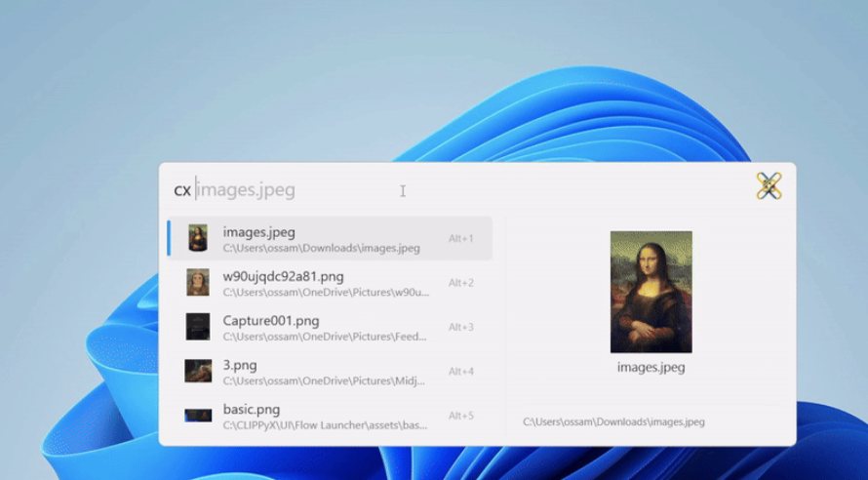Click the C:\CLIPPyX\UI\Flow Launcher path text
868x480 pixels.
point(325,425)
